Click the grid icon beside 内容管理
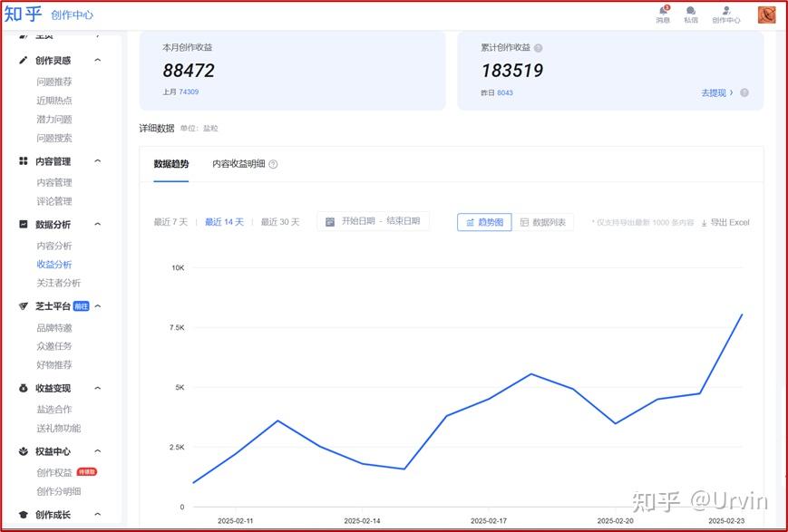The image size is (788, 532). pos(23,160)
